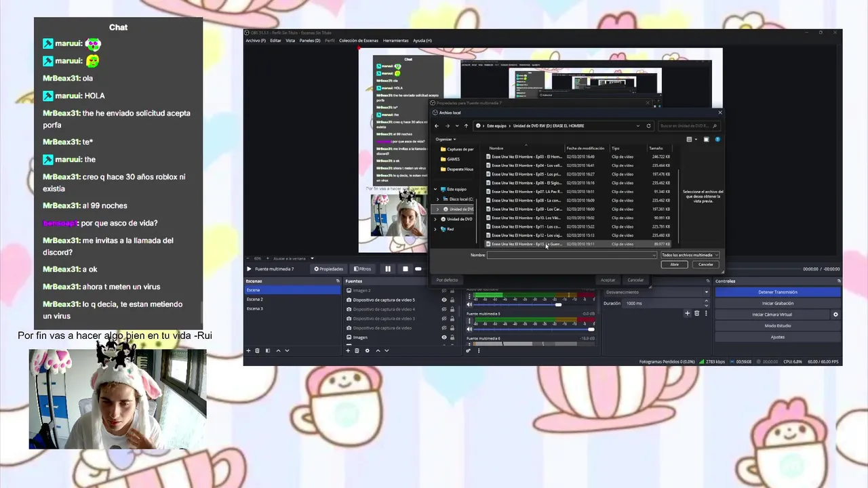
Task: Toggle lock on the Imagen source
Action: pyautogui.click(x=452, y=337)
